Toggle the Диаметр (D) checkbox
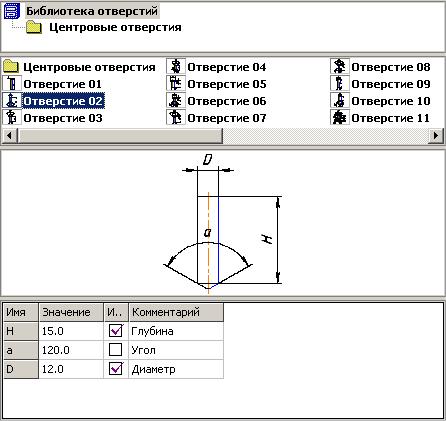 tap(116, 369)
